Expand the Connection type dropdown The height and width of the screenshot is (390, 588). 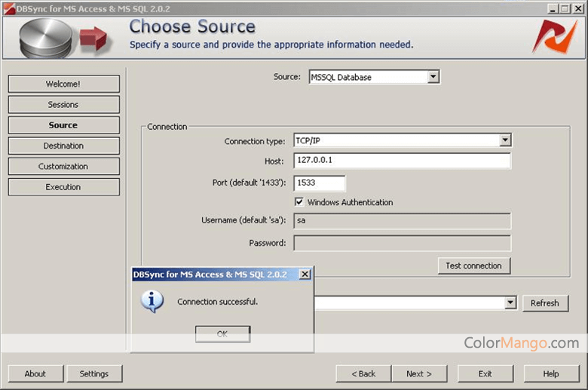click(505, 140)
